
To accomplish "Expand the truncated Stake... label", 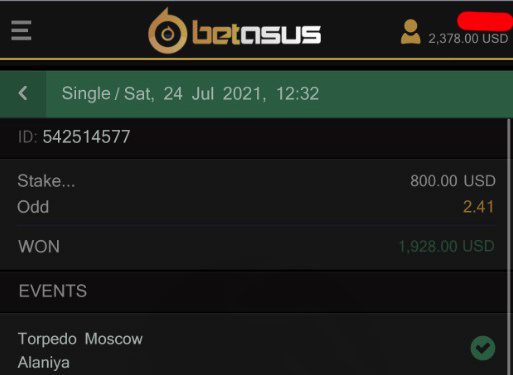I will pos(46,181).
